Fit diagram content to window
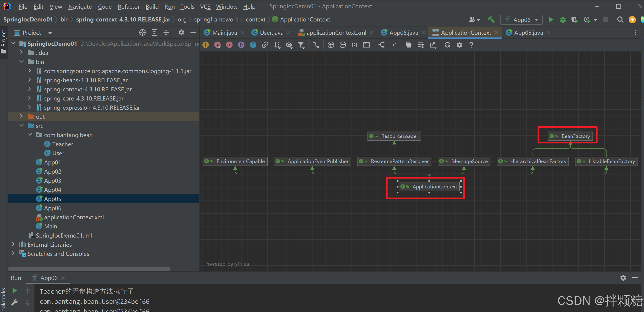Viewport: 644px width, 312px height. pyautogui.click(x=367, y=45)
